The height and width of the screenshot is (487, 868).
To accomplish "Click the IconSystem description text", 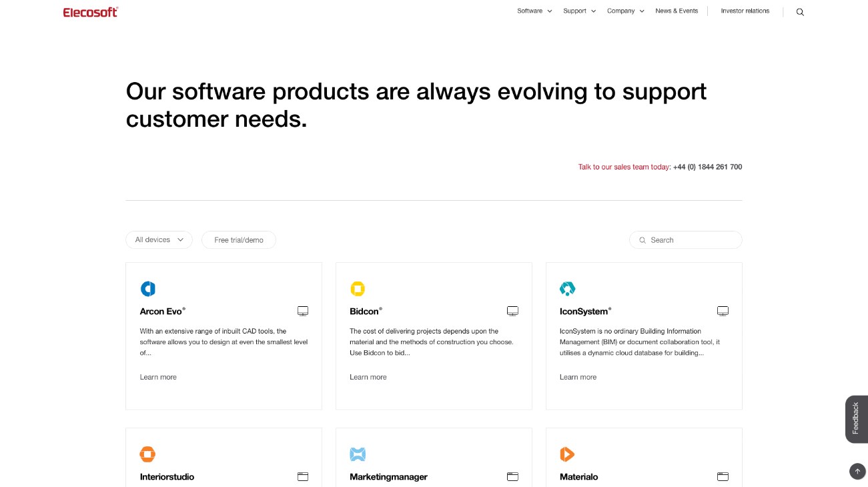I will point(640,342).
